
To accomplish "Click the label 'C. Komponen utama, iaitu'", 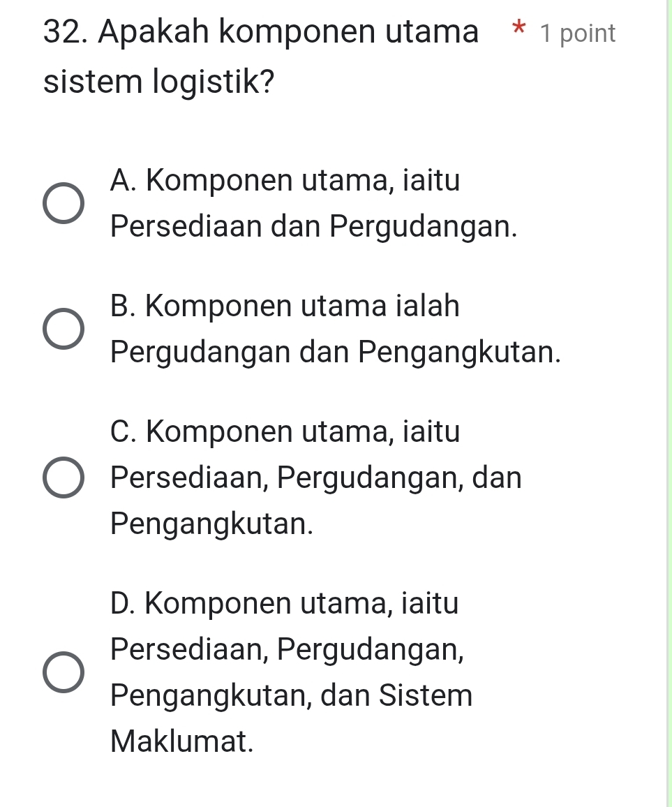I will 285,431.
